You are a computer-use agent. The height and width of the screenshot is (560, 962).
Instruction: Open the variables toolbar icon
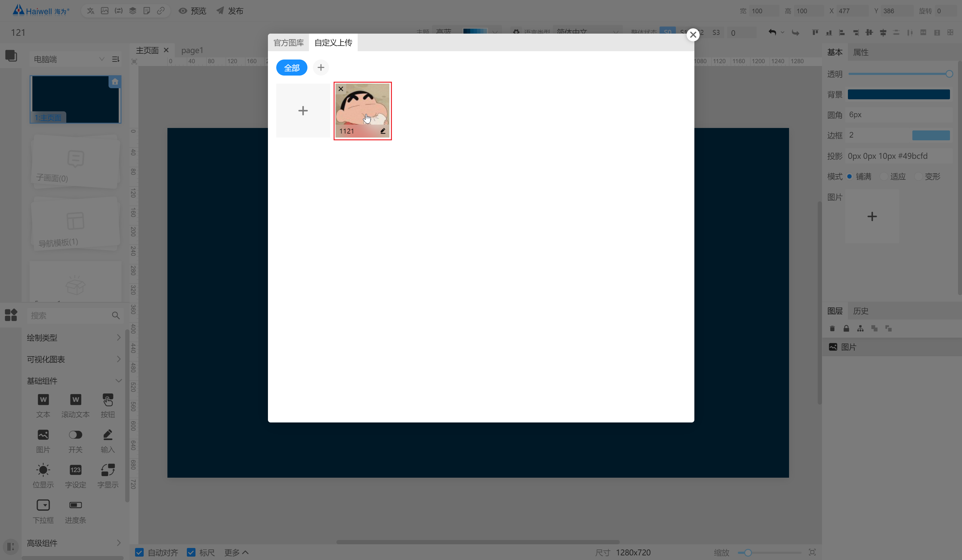(119, 11)
